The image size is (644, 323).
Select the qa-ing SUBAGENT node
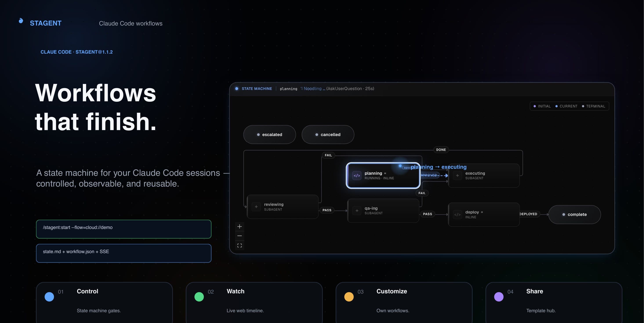[x=383, y=210]
